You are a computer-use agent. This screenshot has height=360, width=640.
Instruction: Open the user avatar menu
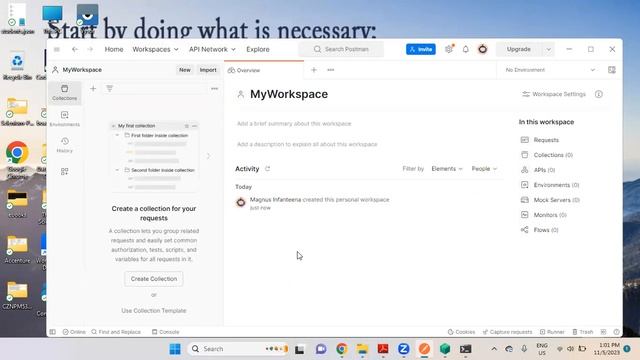coord(482,49)
